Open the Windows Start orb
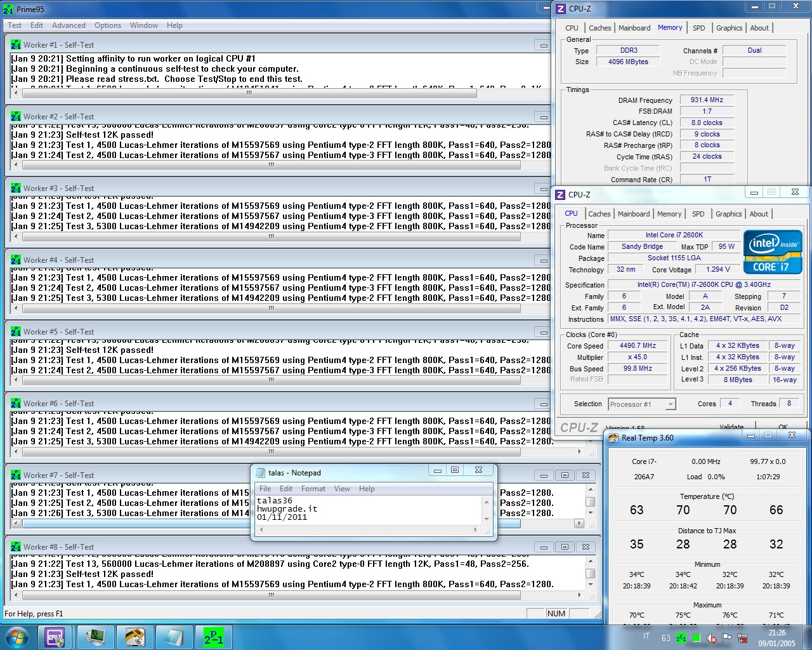Image resolution: width=812 pixels, height=650 pixels. pyautogui.click(x=16, y=637)
